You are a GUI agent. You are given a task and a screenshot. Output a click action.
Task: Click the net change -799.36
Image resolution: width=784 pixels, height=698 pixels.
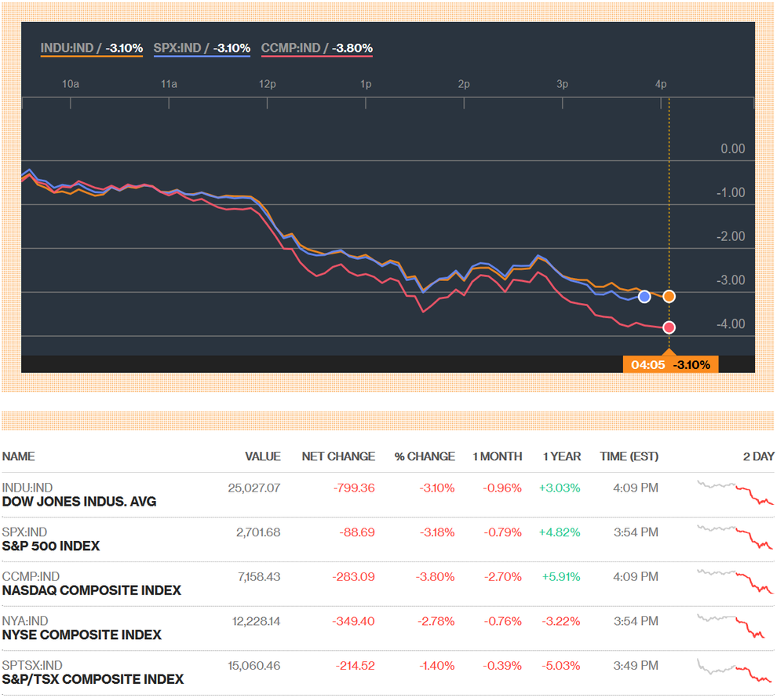coord(354,488)
